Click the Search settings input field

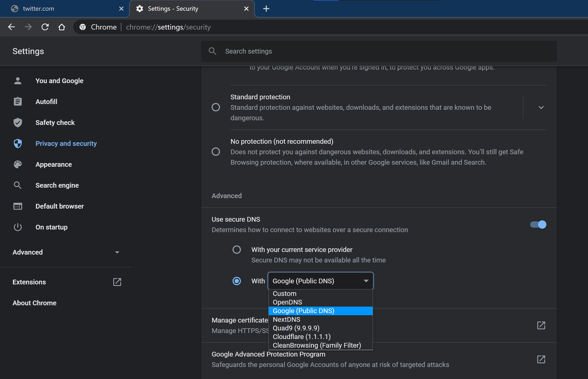point(379,51)
